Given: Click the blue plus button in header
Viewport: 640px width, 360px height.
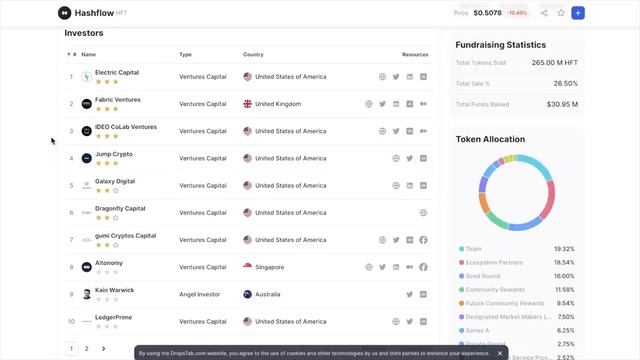Looking at the screenshot, I should tap(578, 13).
